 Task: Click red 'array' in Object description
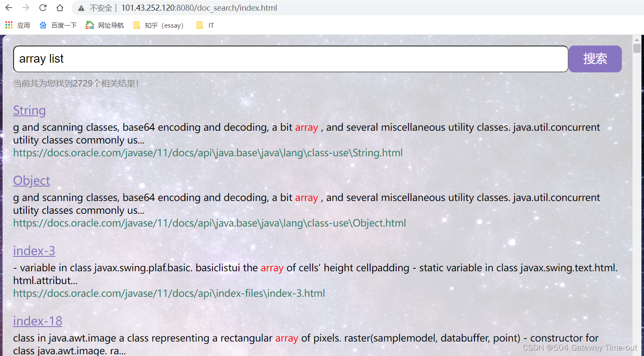point(307,198)
